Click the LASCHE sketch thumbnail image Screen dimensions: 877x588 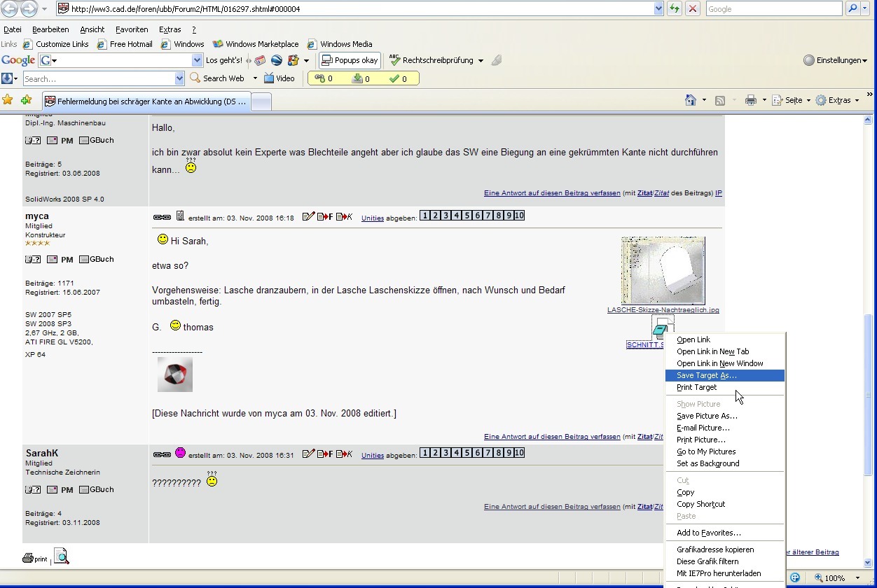coord(663,270)
